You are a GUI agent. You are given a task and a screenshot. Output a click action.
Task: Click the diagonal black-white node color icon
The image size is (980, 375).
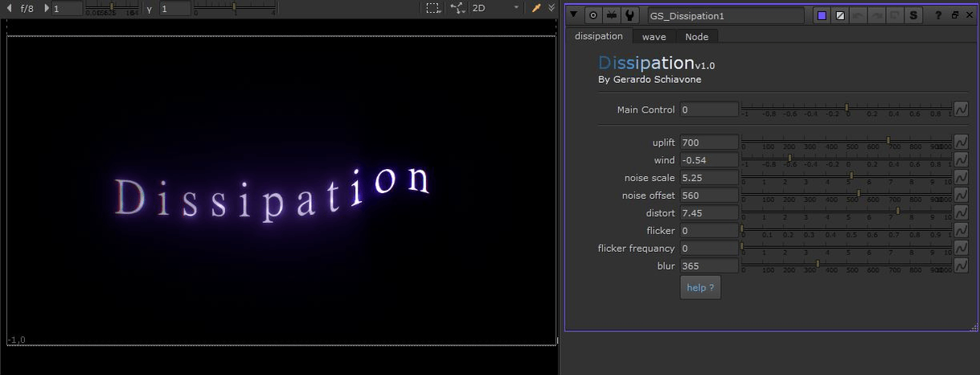(x=840, y=15)
